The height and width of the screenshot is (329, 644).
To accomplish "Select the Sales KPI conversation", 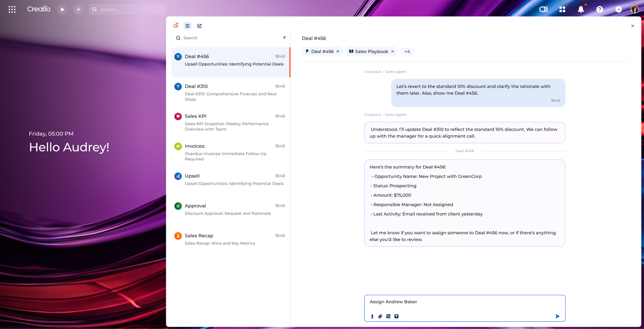I will click(231, 122).
